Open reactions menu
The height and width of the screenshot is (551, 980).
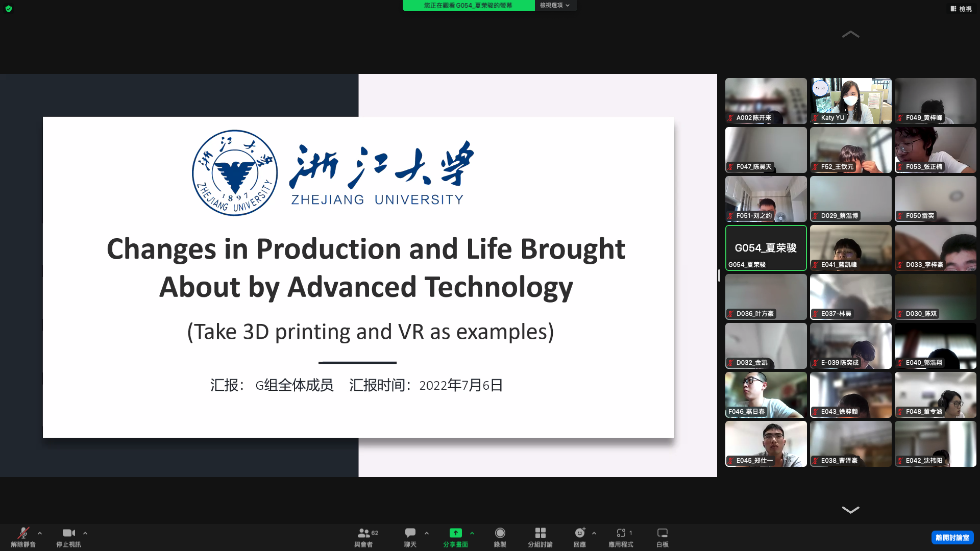point(580,537)
